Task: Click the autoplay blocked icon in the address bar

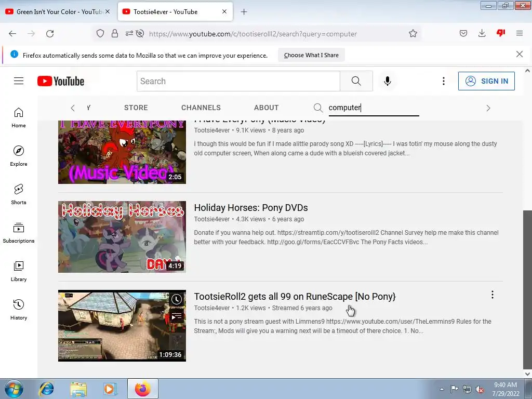Action: (140, 33)
